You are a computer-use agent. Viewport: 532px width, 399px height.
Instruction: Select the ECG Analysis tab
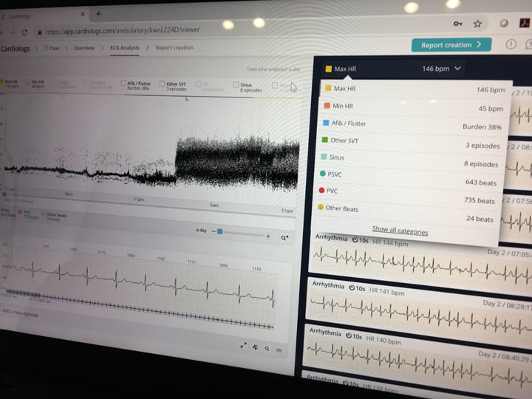[125, 48]
